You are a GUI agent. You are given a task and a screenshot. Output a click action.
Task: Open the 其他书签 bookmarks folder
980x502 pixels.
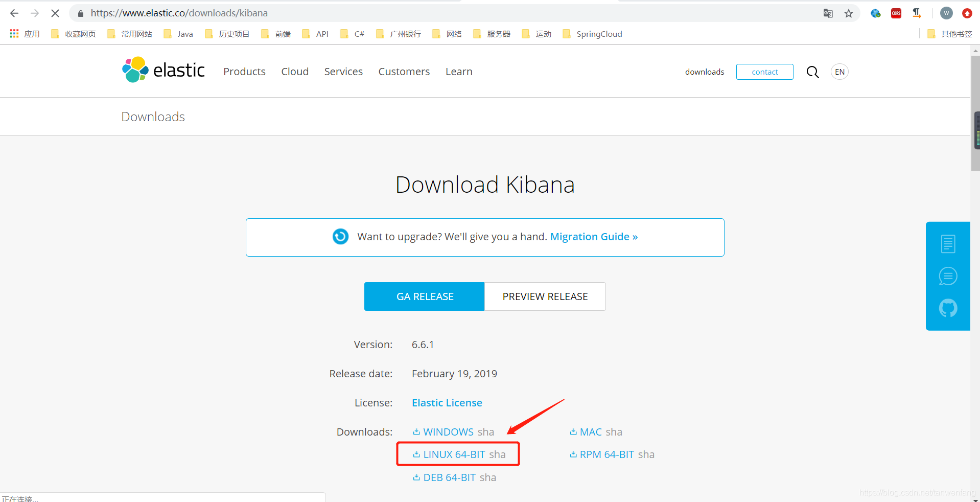[x=950, y=34]
